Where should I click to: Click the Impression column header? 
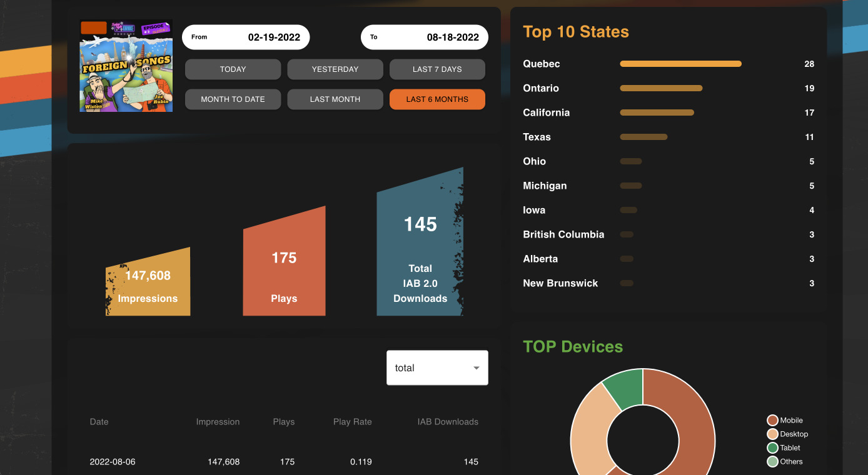tap(218, 422)
